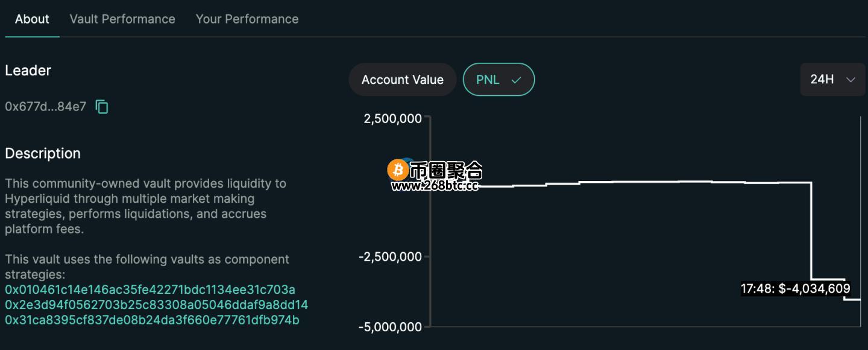Click the orange Bitcoin logo watermark
Image resolution: width=868 pixels, height=350 pixels.
click(398, 170)
